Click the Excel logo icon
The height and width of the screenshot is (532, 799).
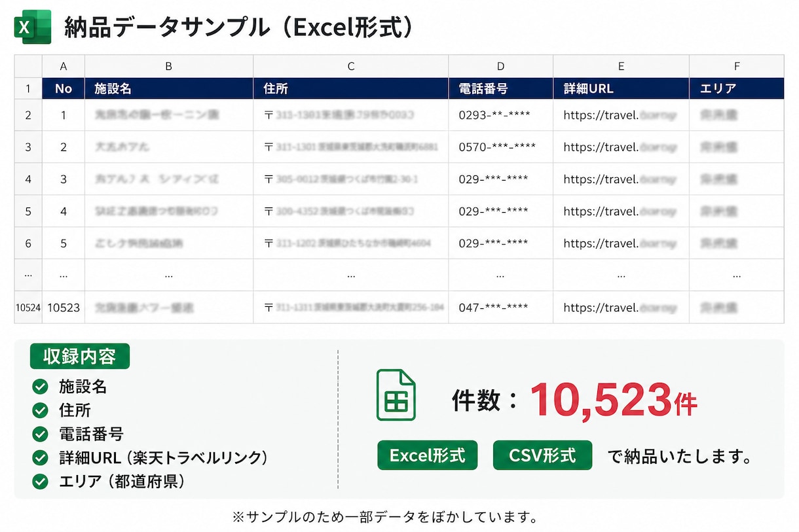click(32, 27)
